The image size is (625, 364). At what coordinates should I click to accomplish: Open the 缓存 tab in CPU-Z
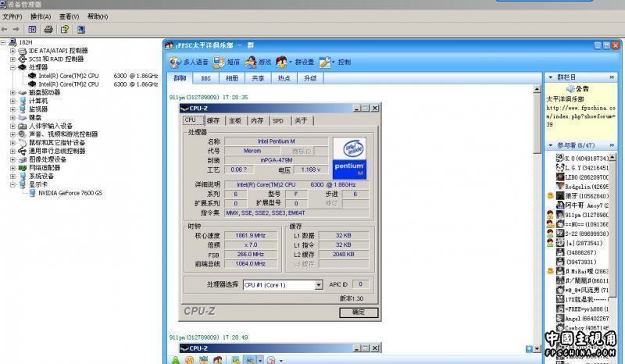(214, 120)
